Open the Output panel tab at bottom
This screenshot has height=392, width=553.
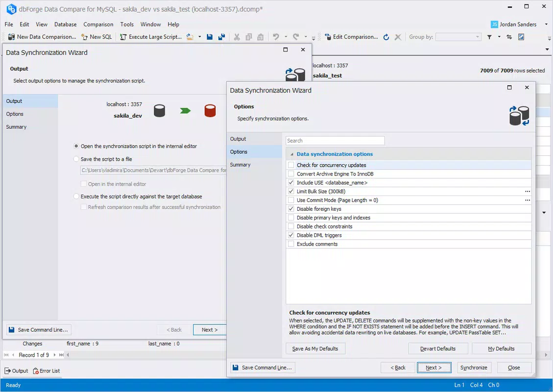[16, 371]
